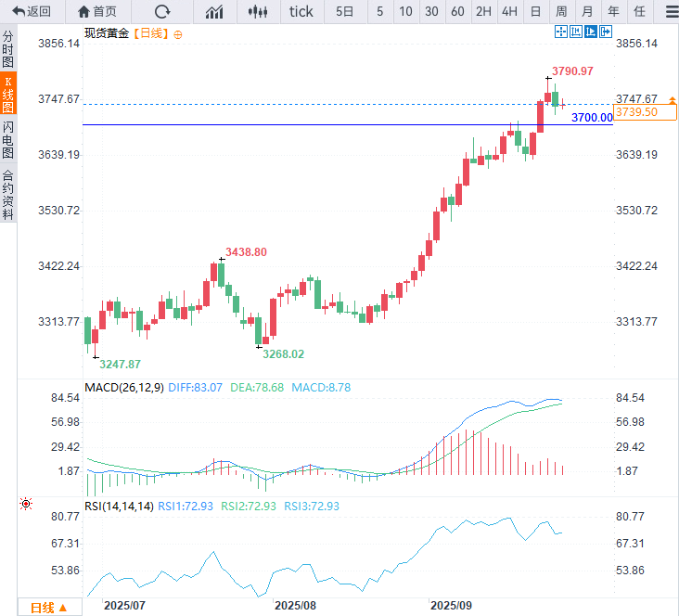This screenshot has width=679, height=616.
Task: Click the jump-to-latest arrow icon
Action: click(x=606, y=32)
